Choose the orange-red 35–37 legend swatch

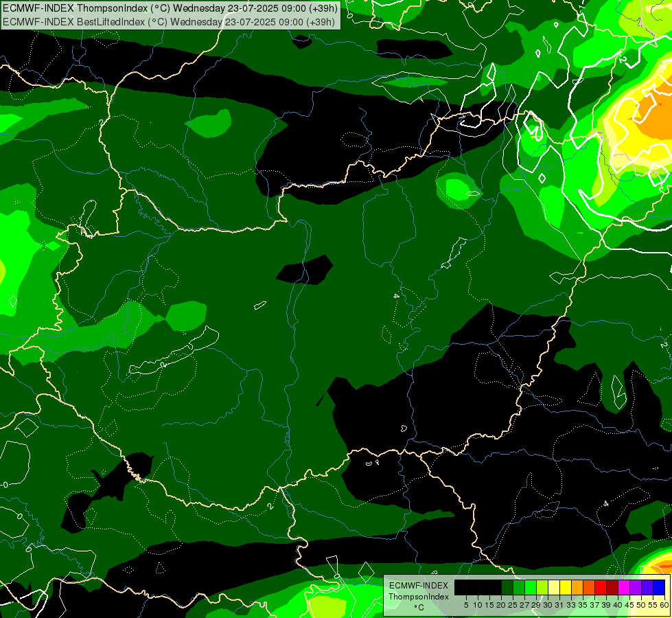point(589,587)
